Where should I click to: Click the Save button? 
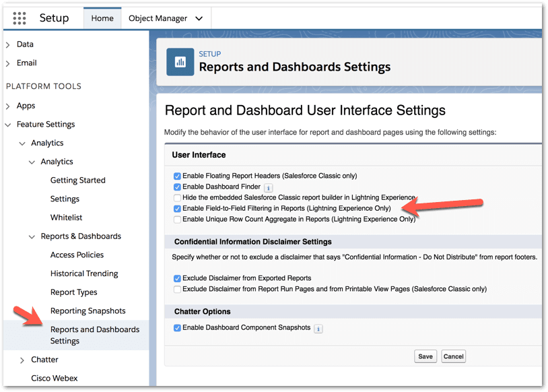point(425,356)
